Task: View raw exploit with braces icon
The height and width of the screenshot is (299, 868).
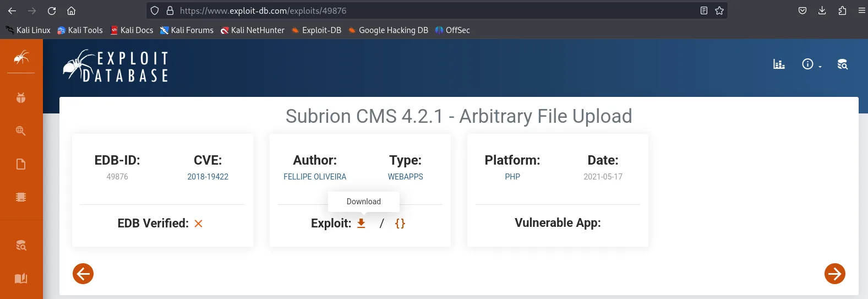Action: tap(400, 223)
